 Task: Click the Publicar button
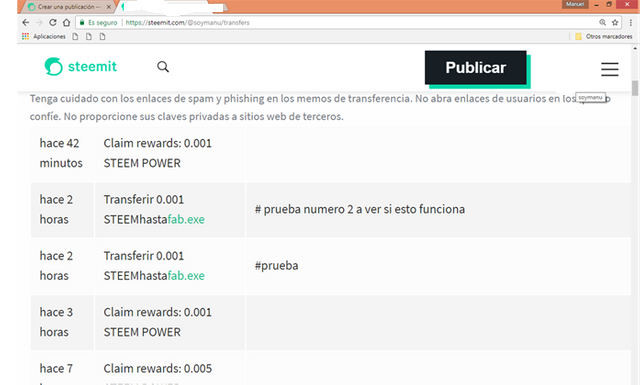[x=476, y=67]
